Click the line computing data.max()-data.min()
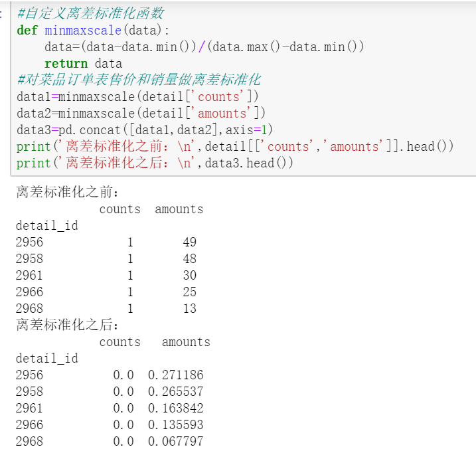This screenshot has height=455, width=476. pos(204,47)
